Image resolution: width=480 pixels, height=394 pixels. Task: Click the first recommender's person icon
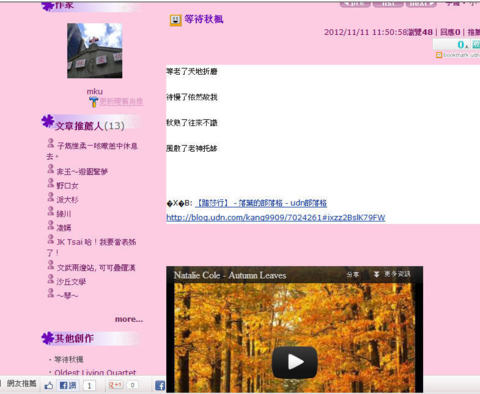pos(51,144)
